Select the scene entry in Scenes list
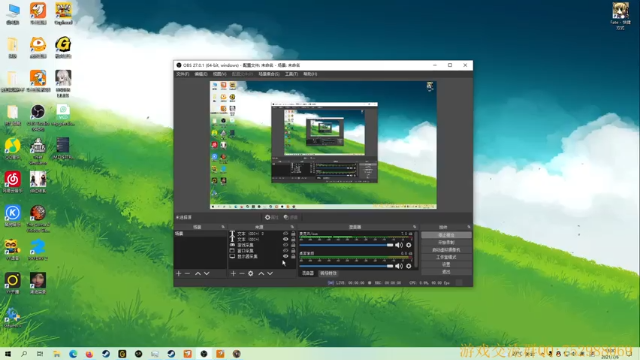The height and width of the screenshot is (360, 640). [200, 233]
